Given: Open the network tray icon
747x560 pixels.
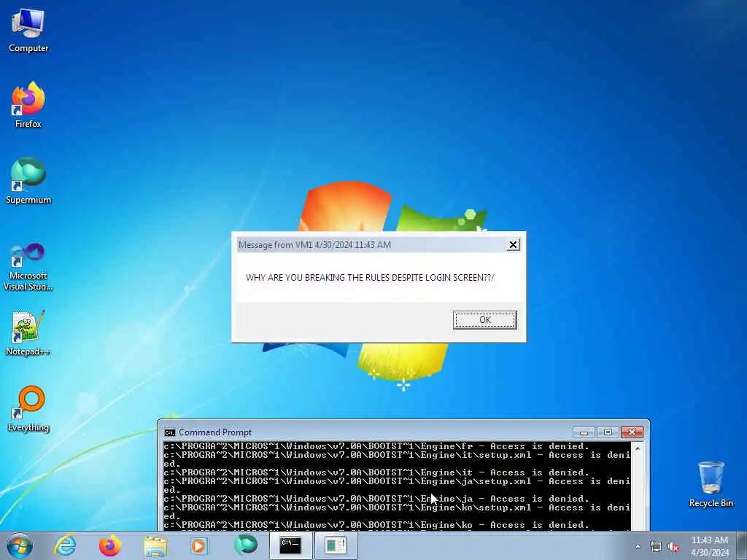Looking at the screenshot, I should click(656, 547).
